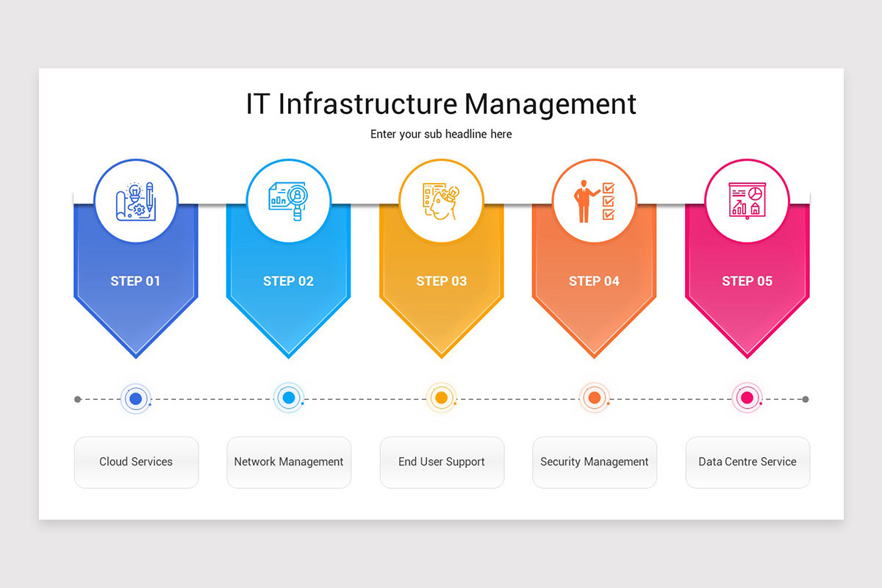Click the Network Management button
This screenshot has height=588, width=882.
point(289,462)
